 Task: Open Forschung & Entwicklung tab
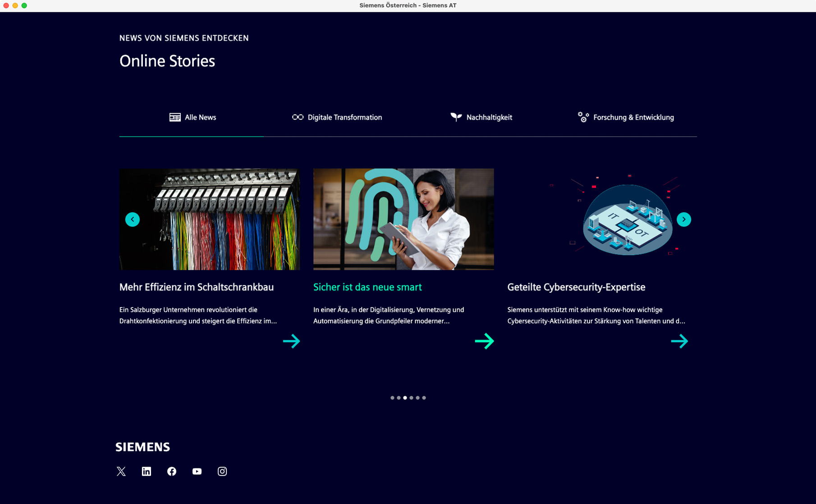(x=625, y=118)
